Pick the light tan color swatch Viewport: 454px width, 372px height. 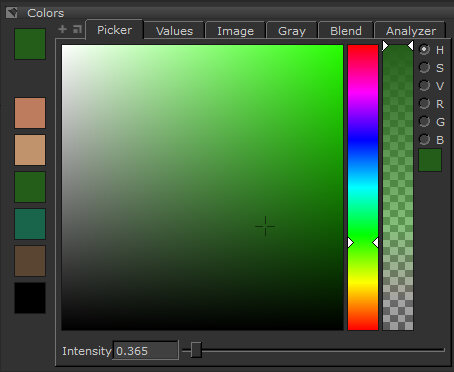point(30,150)
